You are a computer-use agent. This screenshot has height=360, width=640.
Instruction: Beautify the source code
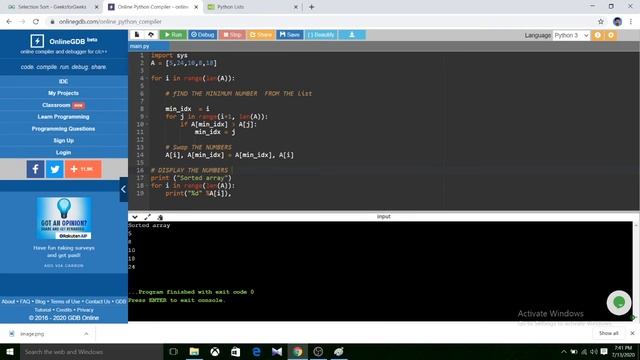click(x=321, y=35)
